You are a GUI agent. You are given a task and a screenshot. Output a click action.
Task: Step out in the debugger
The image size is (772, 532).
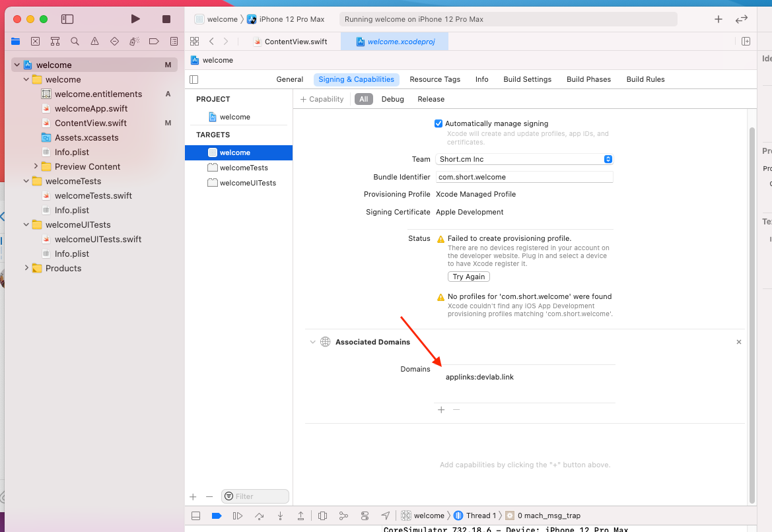[x=301, y=515]
